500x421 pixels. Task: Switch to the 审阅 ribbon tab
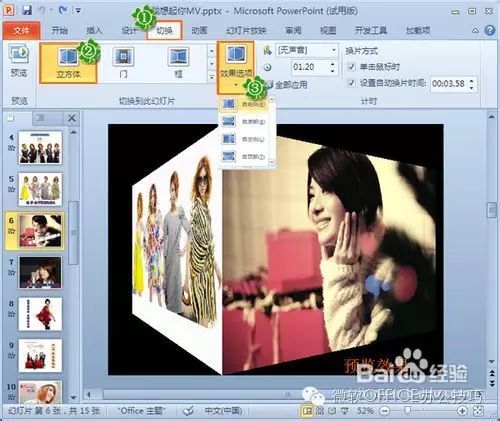pos(293,31)
